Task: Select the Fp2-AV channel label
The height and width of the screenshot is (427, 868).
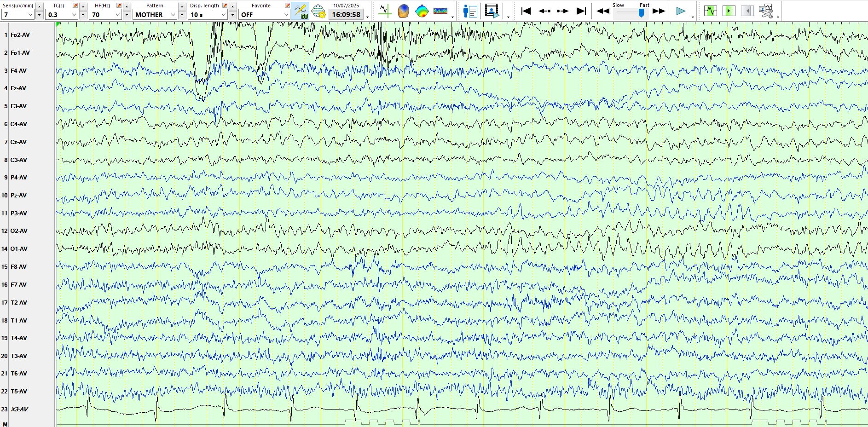Action: 20,35
